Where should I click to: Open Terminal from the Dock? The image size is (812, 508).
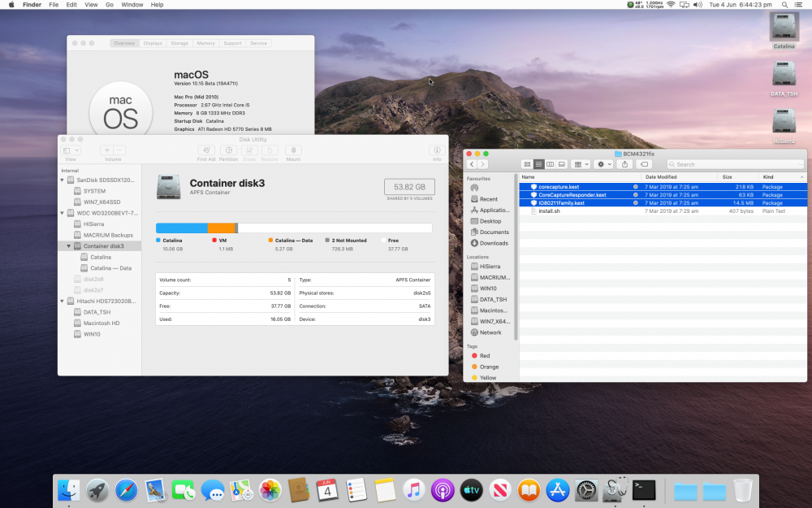click(644, 490)
